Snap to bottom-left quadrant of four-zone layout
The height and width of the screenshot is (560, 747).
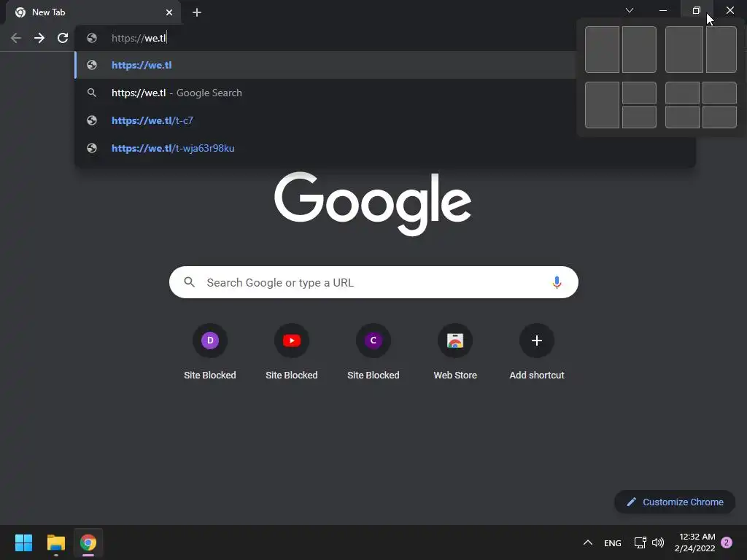[x=682, y=117]
